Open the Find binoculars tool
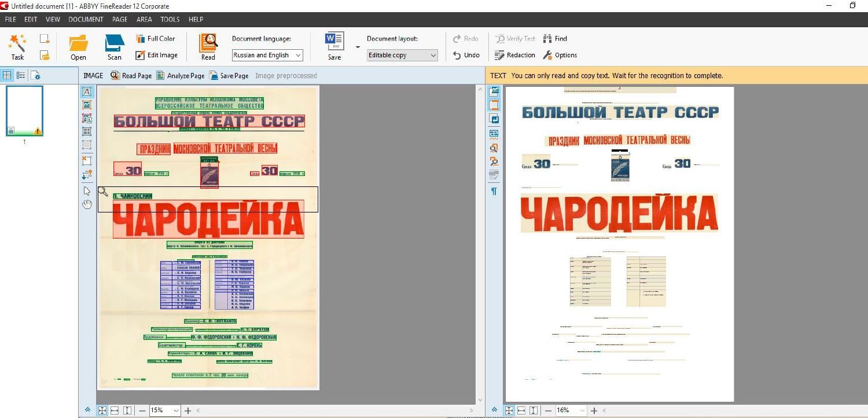 pos(555,39)
